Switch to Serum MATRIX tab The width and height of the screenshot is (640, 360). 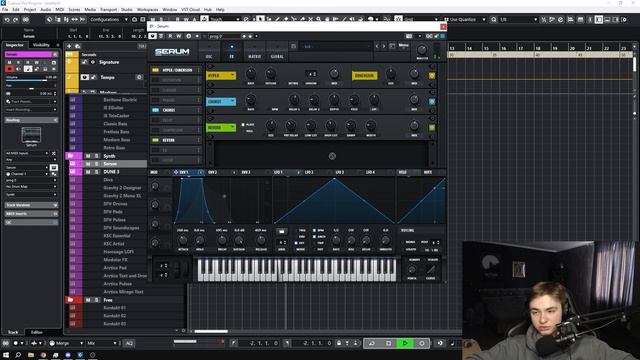click(x=254, y=52)
